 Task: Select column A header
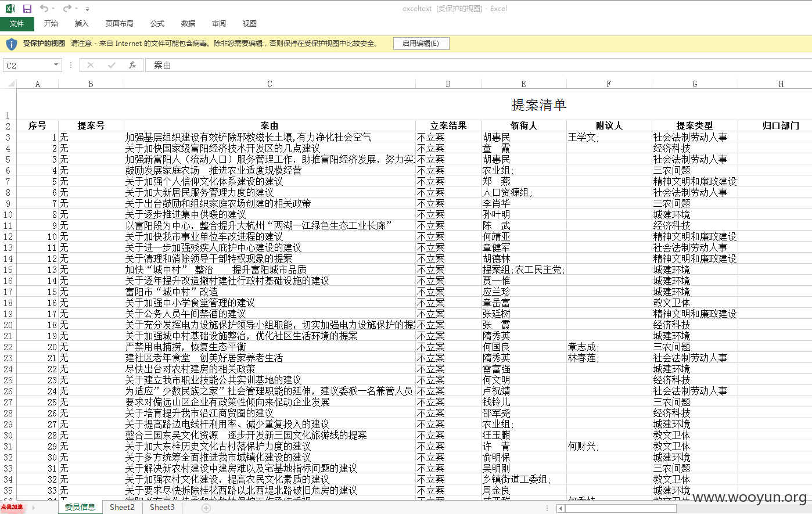coord(38,84)
